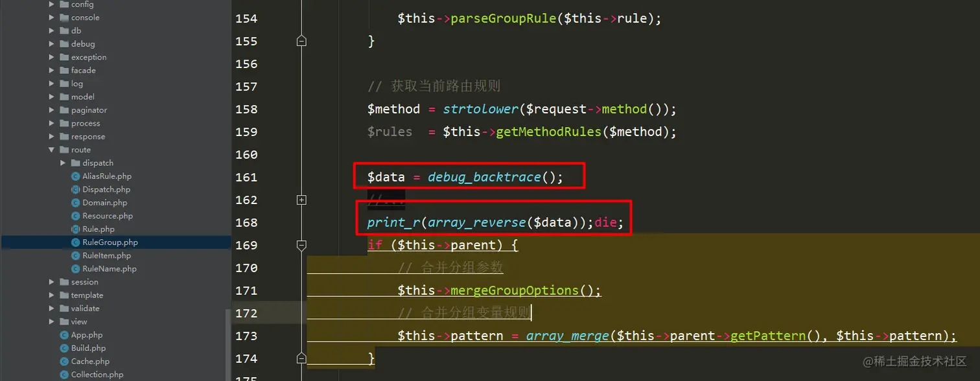Select the Resource.php class file icon

pyautogui.click(x=75, y=216)
